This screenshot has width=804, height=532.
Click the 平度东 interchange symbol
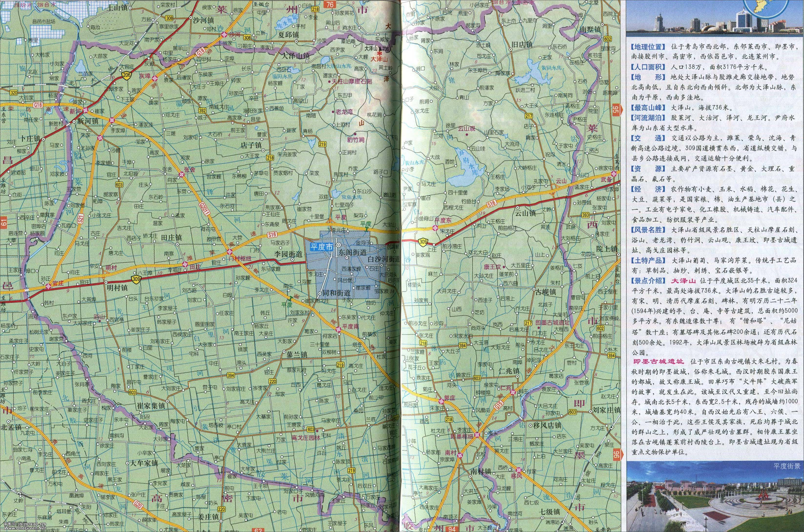point(435,228)
